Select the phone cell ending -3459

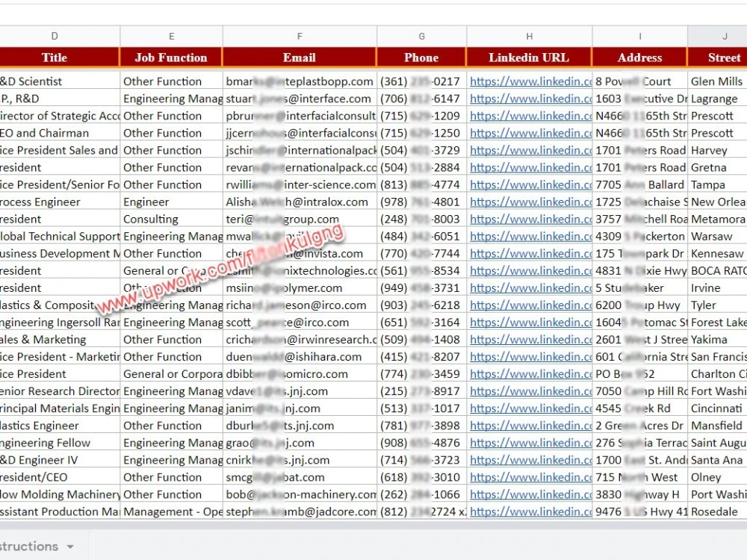click(421, 374)
